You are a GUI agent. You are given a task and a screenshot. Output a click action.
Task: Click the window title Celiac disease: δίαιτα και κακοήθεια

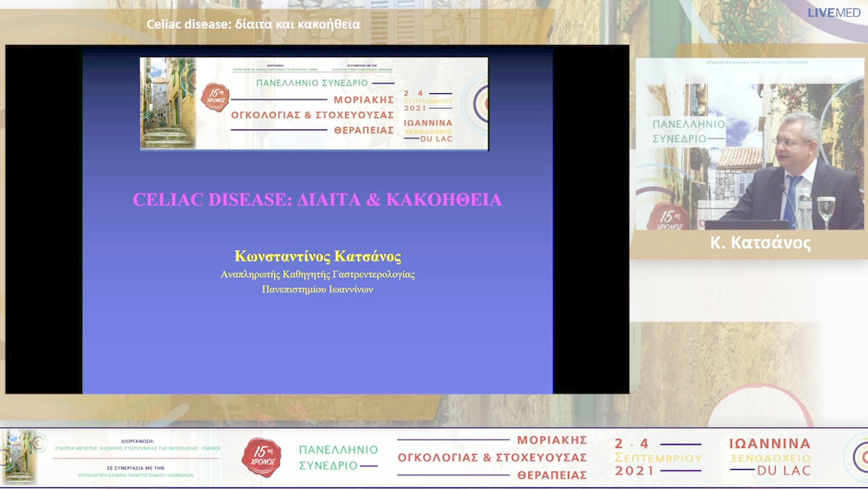[x=255, y=24]
